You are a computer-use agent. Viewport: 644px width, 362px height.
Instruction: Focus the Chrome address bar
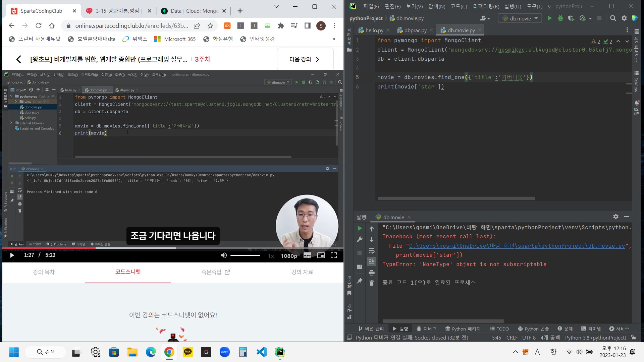pyautogui.click(x=131, y=25)
